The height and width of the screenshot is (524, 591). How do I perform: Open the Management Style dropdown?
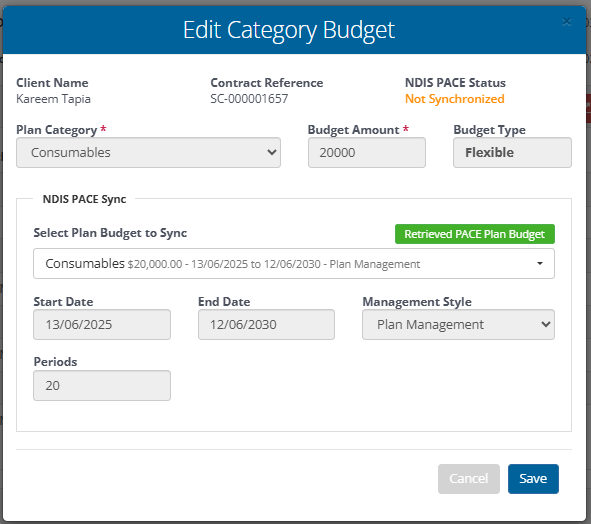pyautogui.click(x=458, y=325)
